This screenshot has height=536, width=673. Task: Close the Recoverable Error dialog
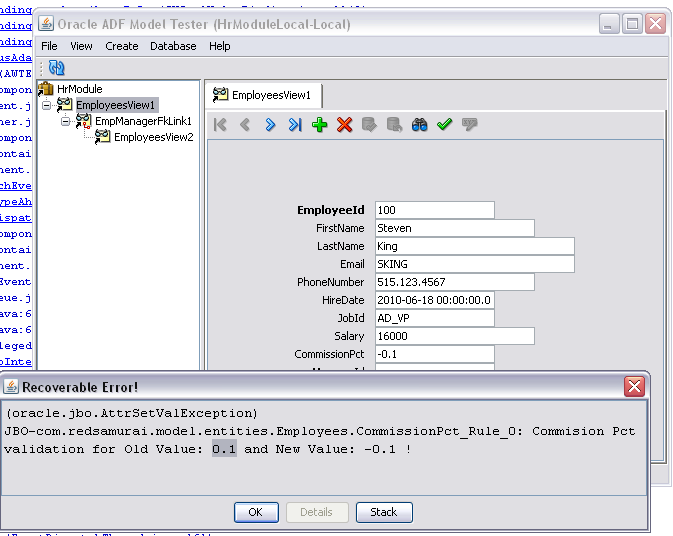634,386
